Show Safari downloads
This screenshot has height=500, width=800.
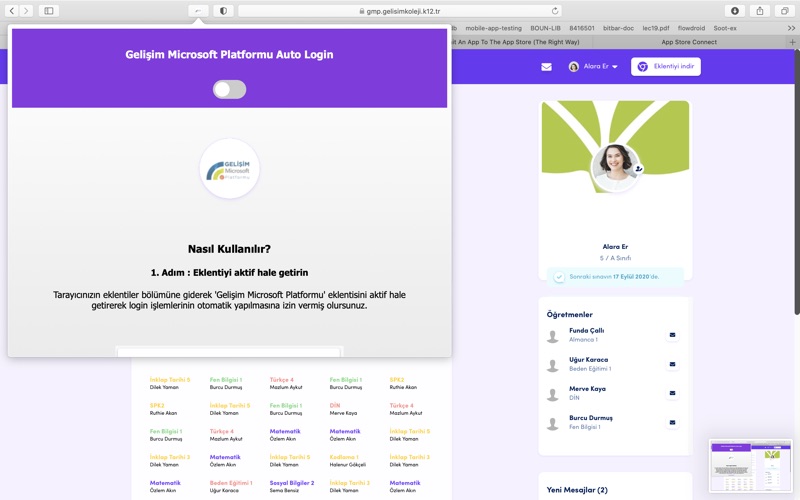click(x=735, y=10)
